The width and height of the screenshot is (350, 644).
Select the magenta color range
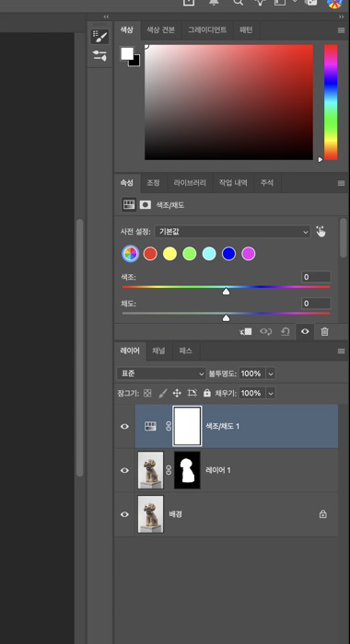click(x=249, y=253)
